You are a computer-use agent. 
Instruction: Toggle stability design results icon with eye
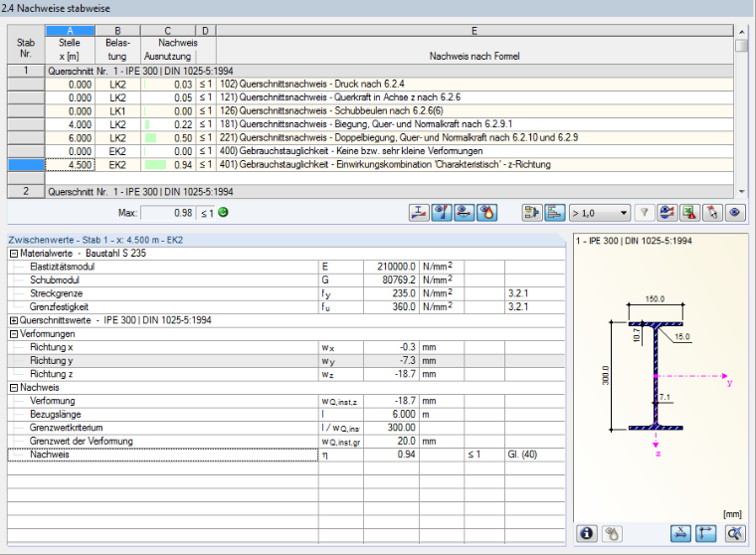coord(442,213)
